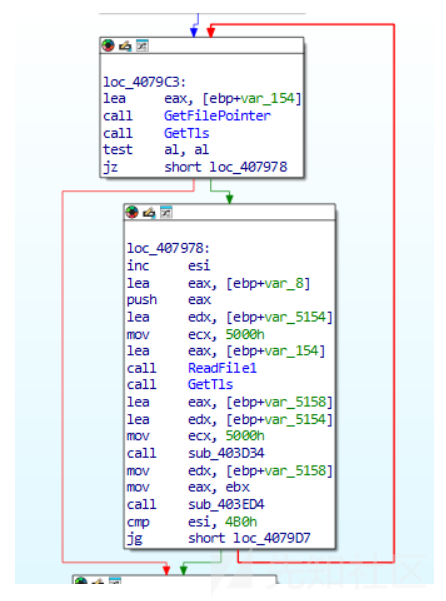Click the color wheel icon in the loc_4079C3 block

(108, 46)
